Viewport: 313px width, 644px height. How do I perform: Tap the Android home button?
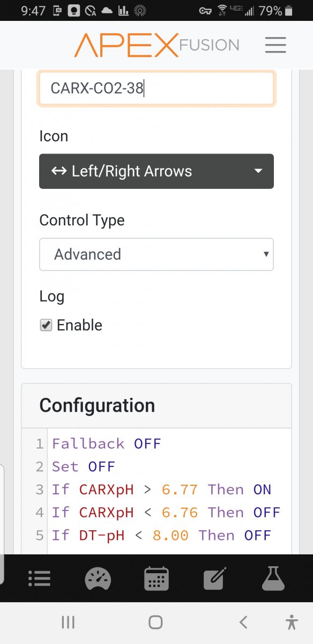pyautogui.click(x=155, y=622)
